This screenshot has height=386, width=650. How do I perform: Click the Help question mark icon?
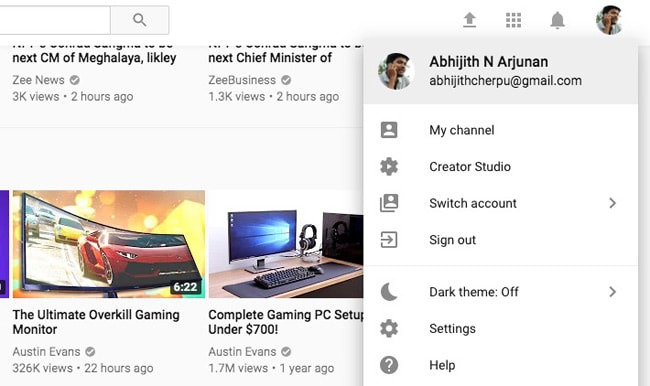pos(389,365)
